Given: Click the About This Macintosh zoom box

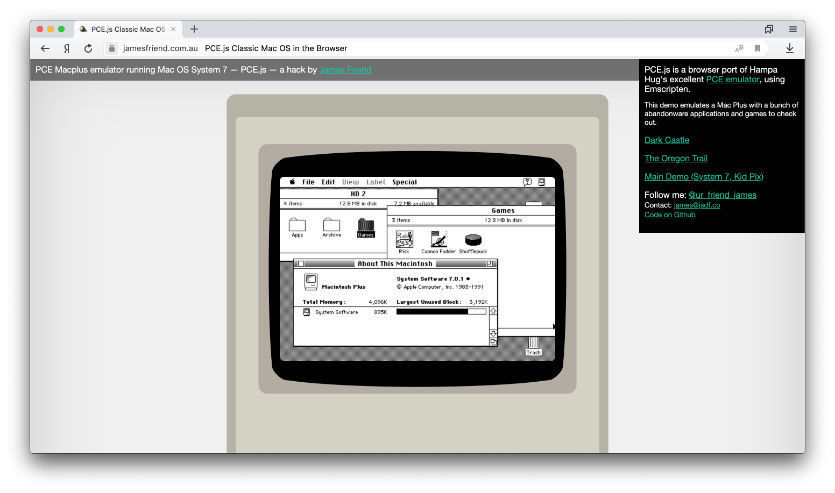Looking at the screenshot, I should click(489, 264).
